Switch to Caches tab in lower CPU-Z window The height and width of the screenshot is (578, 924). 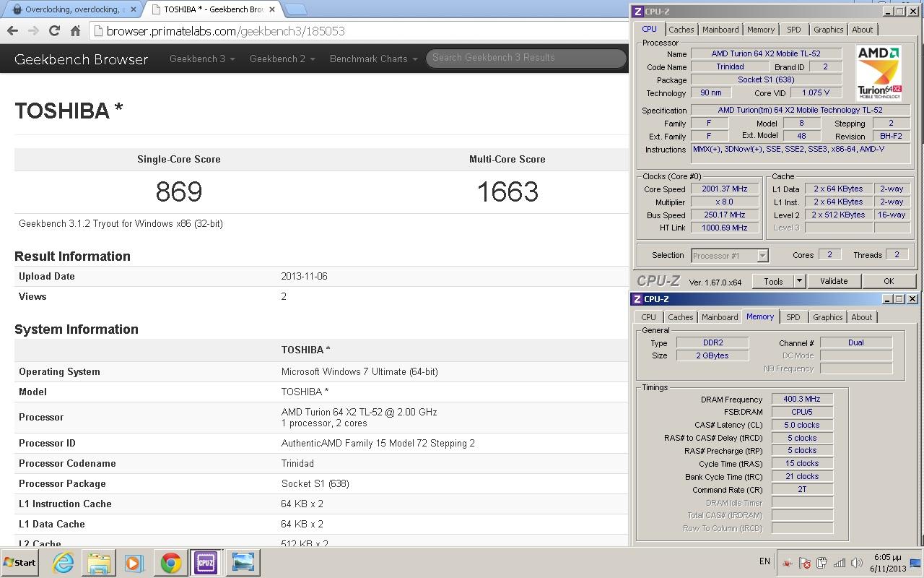coord(680,317)
